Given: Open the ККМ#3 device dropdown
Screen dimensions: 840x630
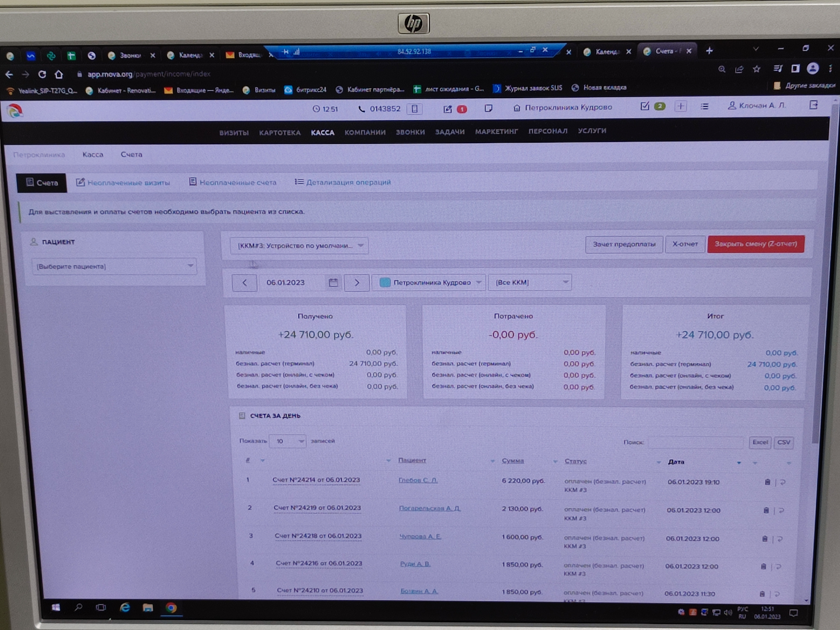Looking at the screenshot, I should (x=299, y=246).
